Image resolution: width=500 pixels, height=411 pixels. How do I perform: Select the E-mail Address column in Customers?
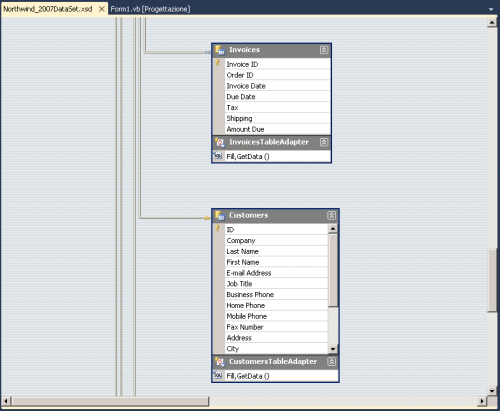pyautogui.click(x=277, y=273)
